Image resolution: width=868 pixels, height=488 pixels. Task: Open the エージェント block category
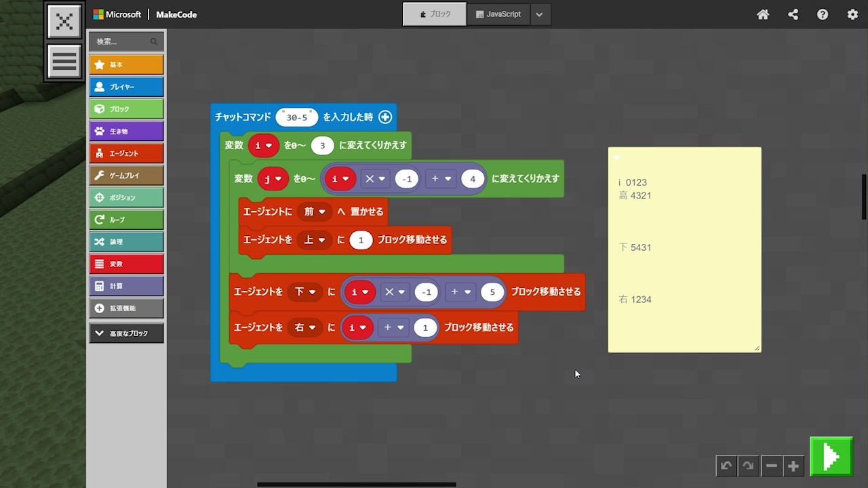pyautogui.click(x=126, y=153)
